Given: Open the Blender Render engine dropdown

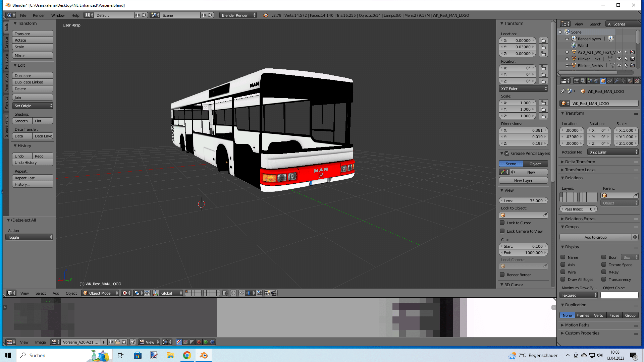Looking at the screenshot, I should click(x=238, y=15).
